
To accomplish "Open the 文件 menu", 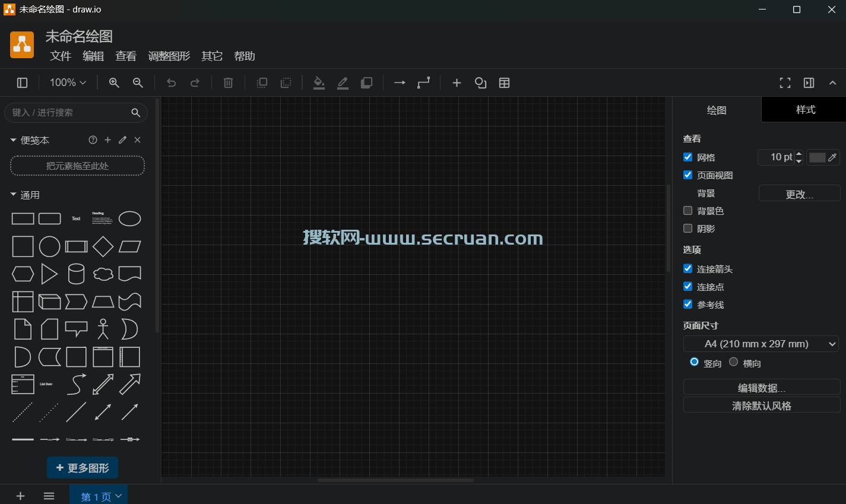I will pyautogui.click(x=61, y=56).
